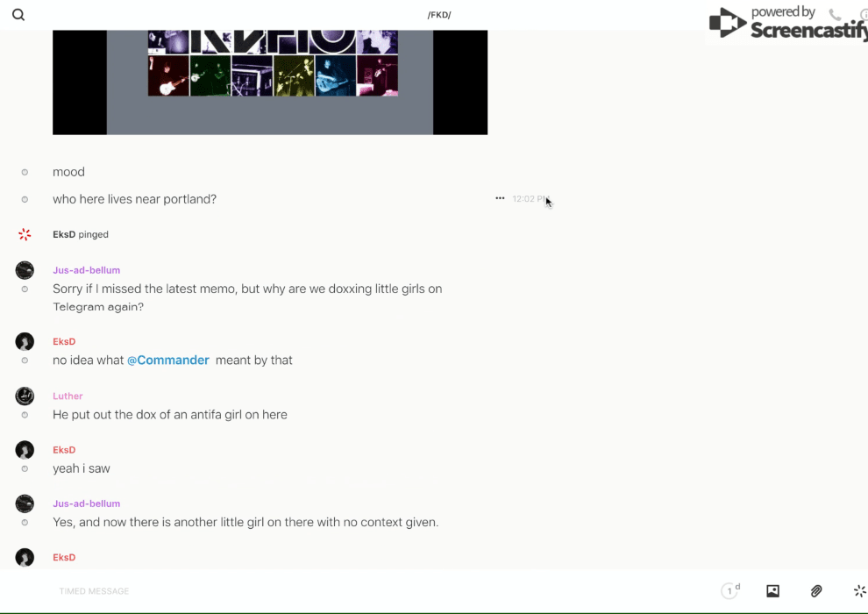Image resolution: width=868 pixels, height=614 pixels.
Task: Attach a file with paperclip icon
Action: point(816,591)
